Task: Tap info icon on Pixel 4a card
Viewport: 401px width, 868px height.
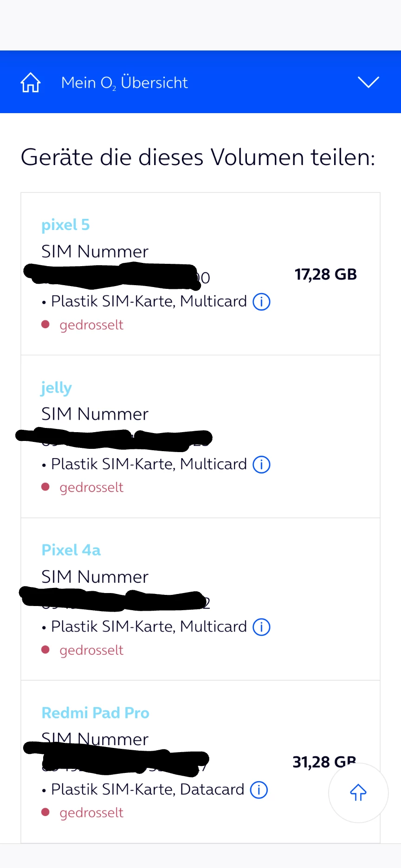Action: click(261, 627)
